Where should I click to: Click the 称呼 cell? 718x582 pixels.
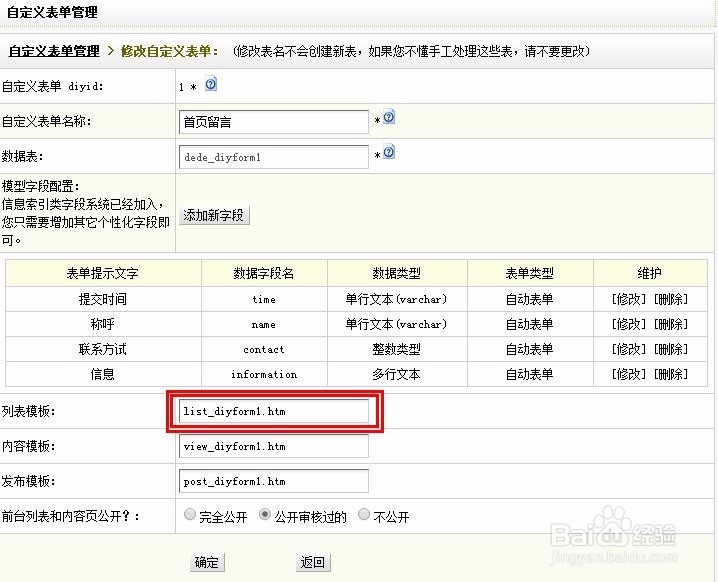[x=103, y=325]
